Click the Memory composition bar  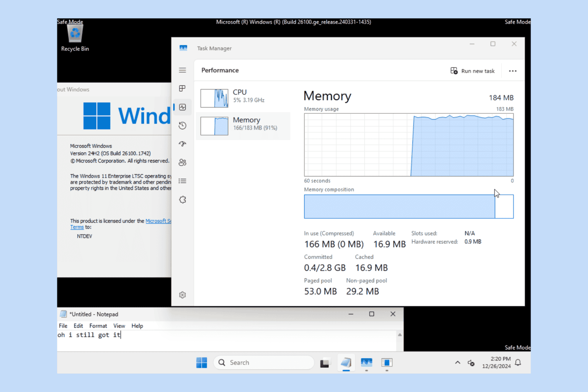409,207
